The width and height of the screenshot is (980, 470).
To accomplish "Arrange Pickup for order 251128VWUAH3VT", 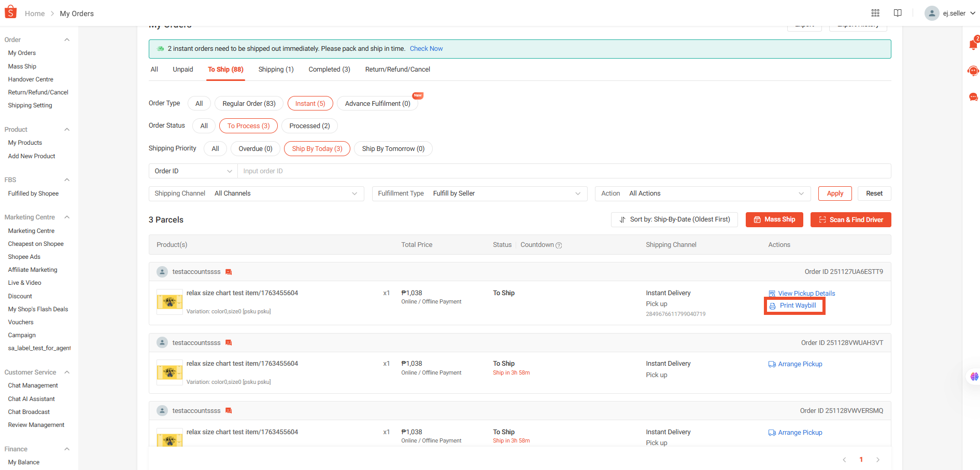I will coord(795,364).
